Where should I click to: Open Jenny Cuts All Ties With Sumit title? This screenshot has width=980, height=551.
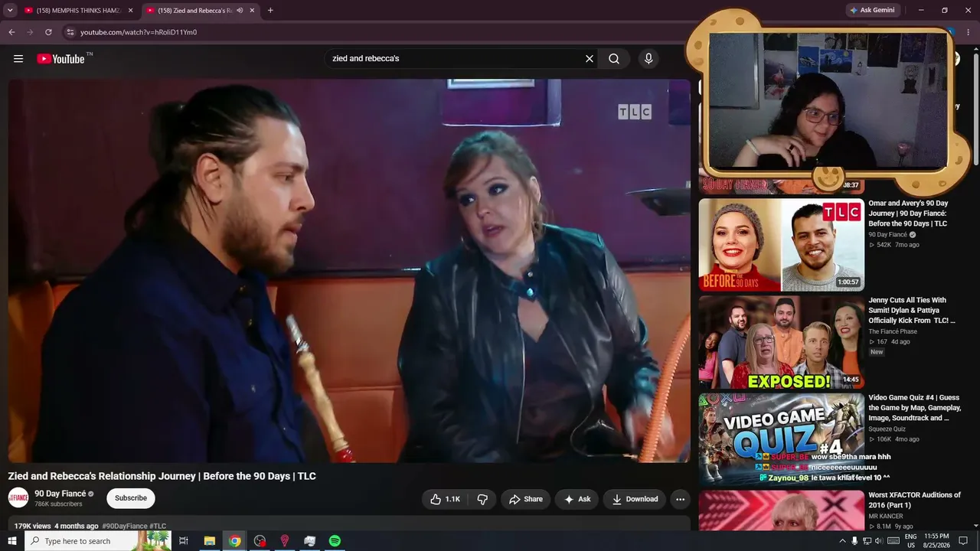[x=912, y=311]
